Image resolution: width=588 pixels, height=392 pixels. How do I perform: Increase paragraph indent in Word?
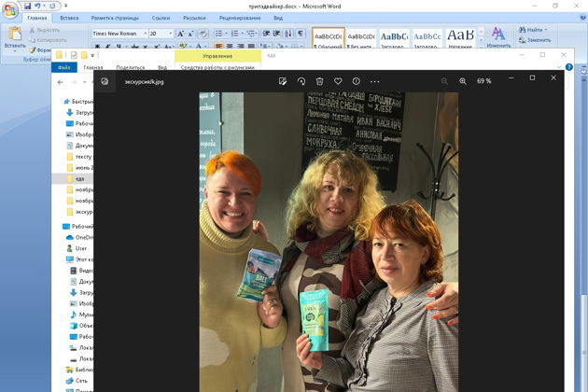point(277,34)
